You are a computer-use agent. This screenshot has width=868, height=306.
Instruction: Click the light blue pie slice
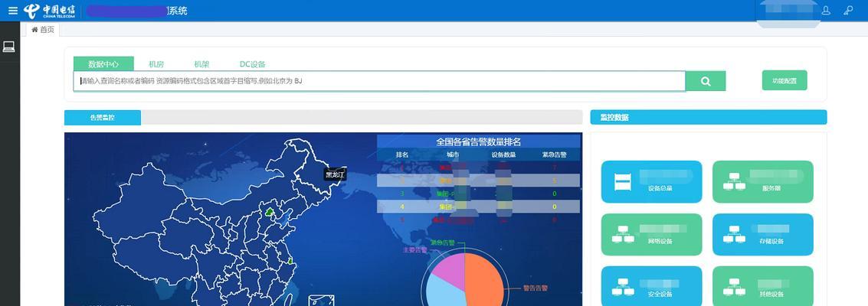(443, 293)
